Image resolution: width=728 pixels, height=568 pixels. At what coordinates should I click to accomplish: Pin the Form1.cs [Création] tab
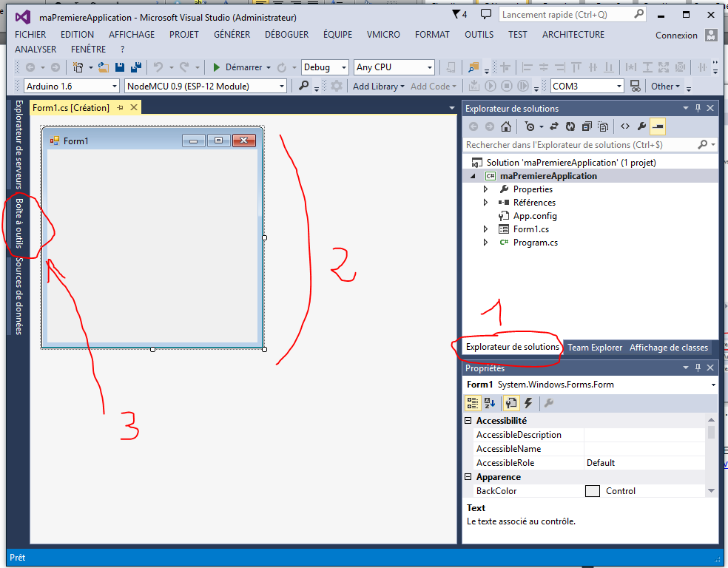121,108
